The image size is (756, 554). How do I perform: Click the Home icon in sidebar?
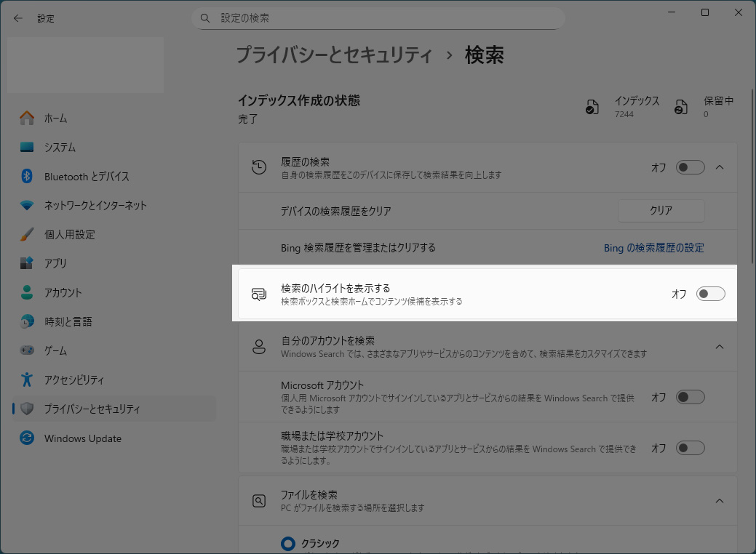[x=27, y=118]
